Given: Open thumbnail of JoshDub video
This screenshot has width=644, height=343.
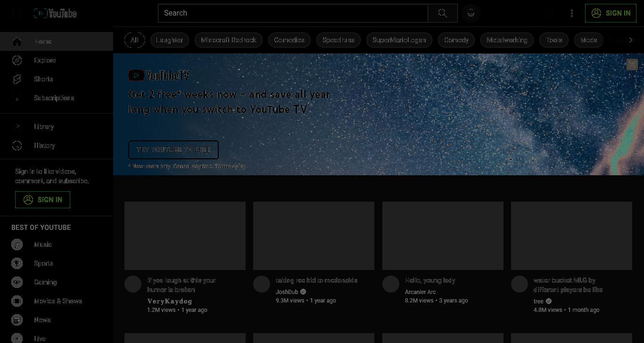Looking at the screenshot, I should 314,236.
